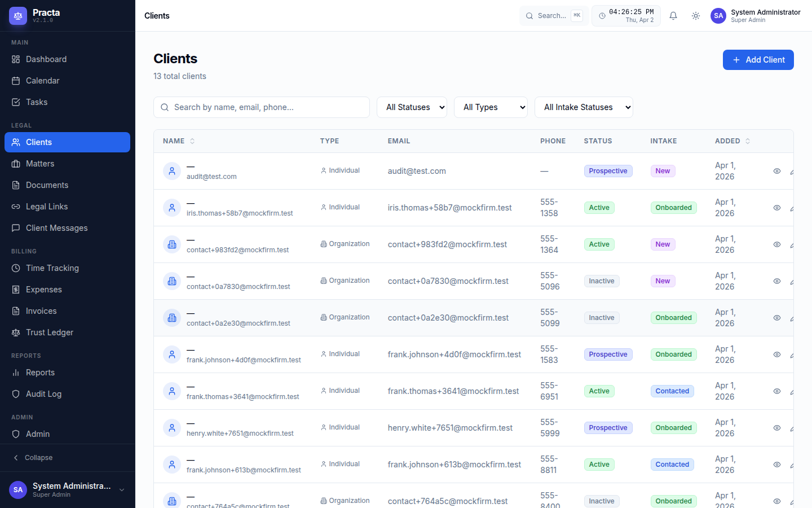
Task: Open the All Statuses dropdown
Action: coord(412,107)
